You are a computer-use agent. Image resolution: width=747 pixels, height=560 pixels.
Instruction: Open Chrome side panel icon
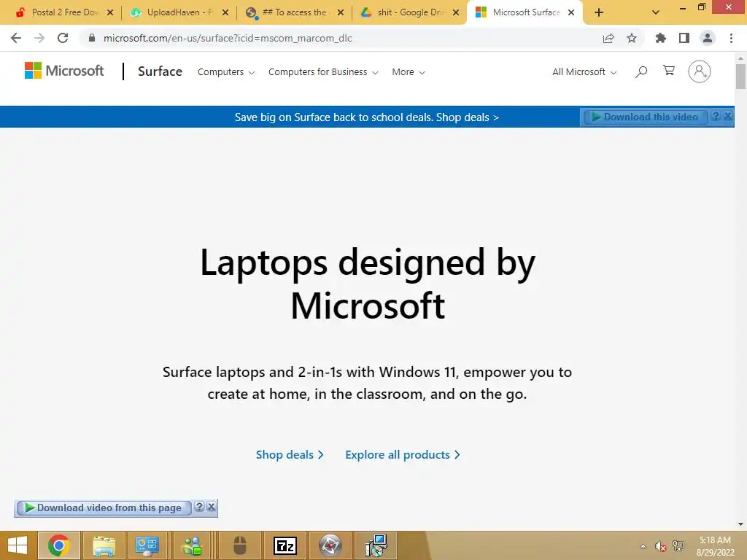click(684, 38)
